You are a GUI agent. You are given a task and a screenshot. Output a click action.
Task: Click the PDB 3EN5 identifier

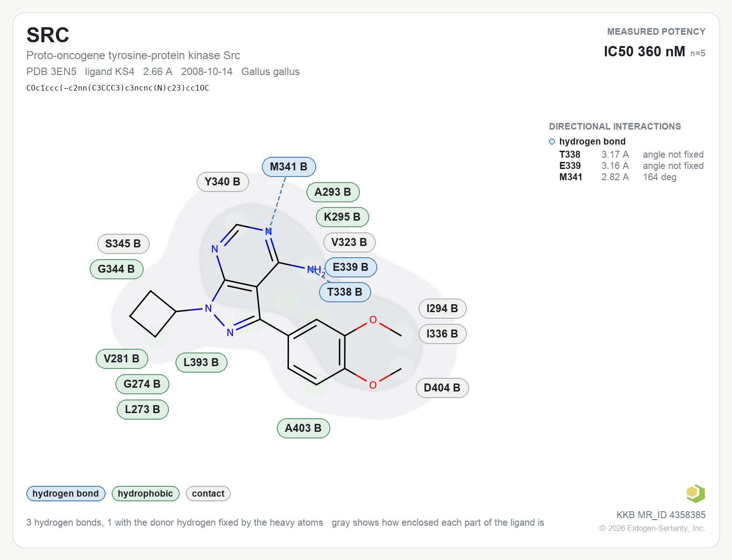[x=51, y=72]
